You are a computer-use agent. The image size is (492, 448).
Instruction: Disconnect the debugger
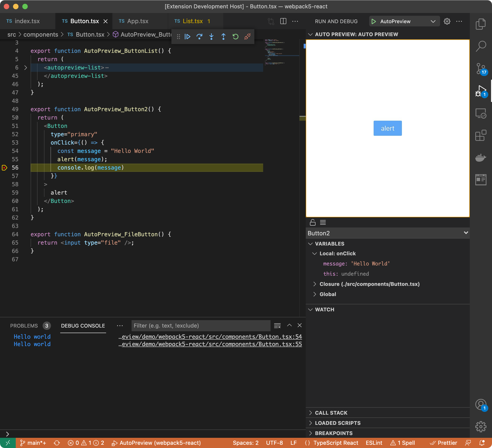tap(247, 37)
